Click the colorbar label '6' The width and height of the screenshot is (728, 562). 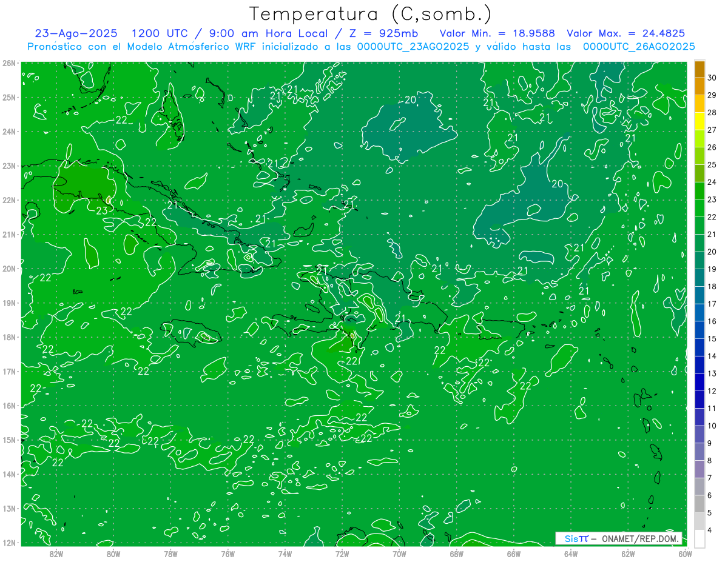[710, 495]
